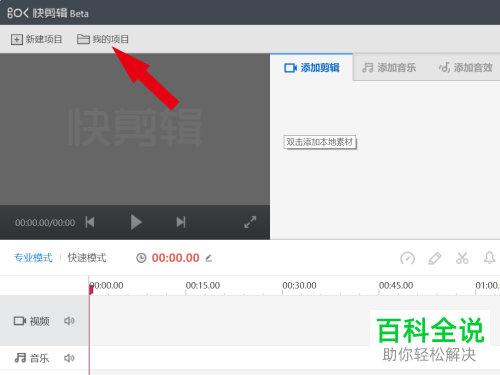500x375 pixels.
Task: Click the red playhead marker on the ruler
Action: click(91, 289)
